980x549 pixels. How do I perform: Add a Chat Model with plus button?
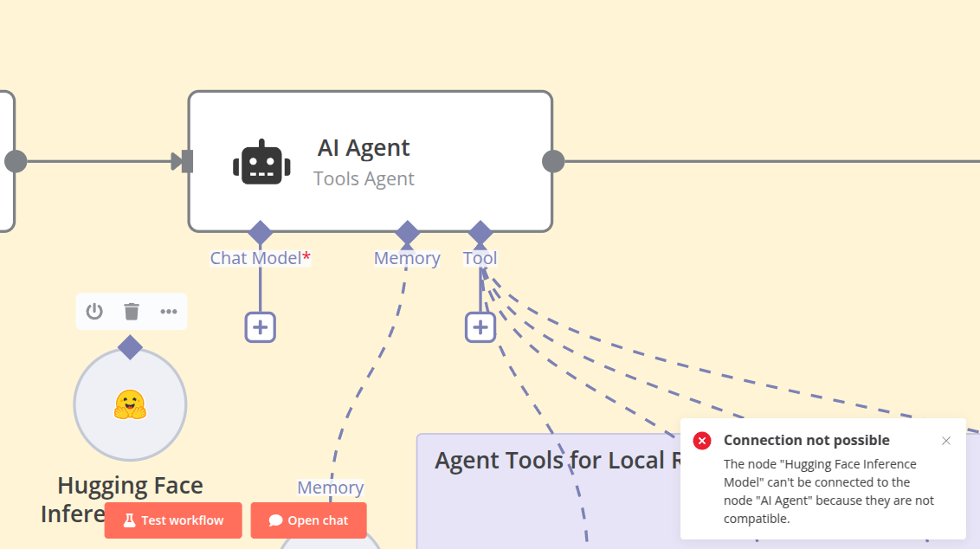260,327
